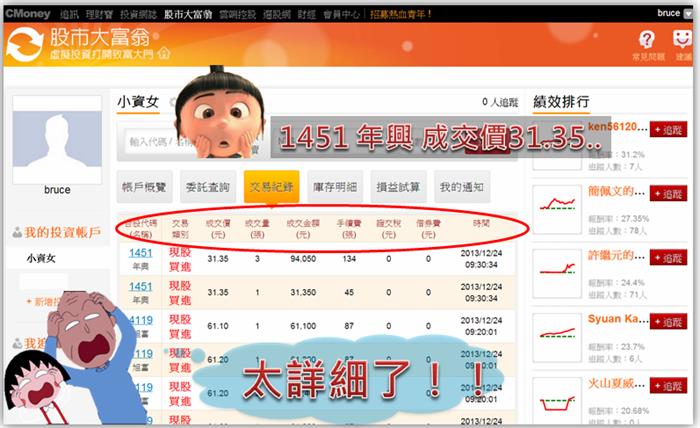Select 股市大富翁 in the top navigation

[188, 14]
